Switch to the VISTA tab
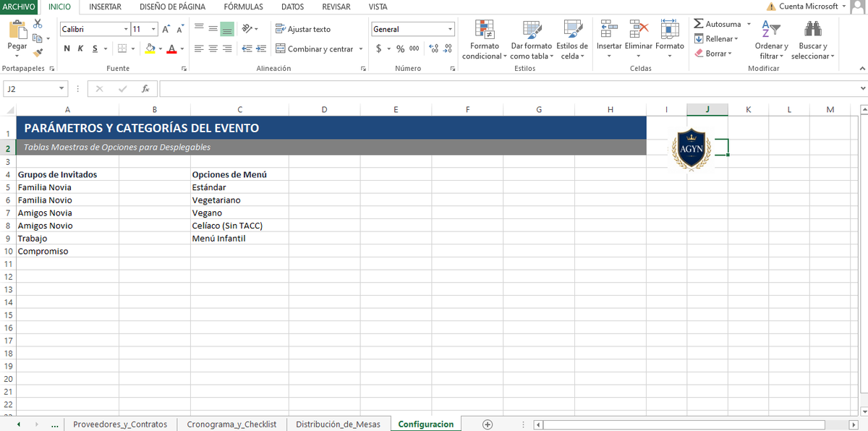The width and height of the screenshot is (868, 431). (378, 7)
